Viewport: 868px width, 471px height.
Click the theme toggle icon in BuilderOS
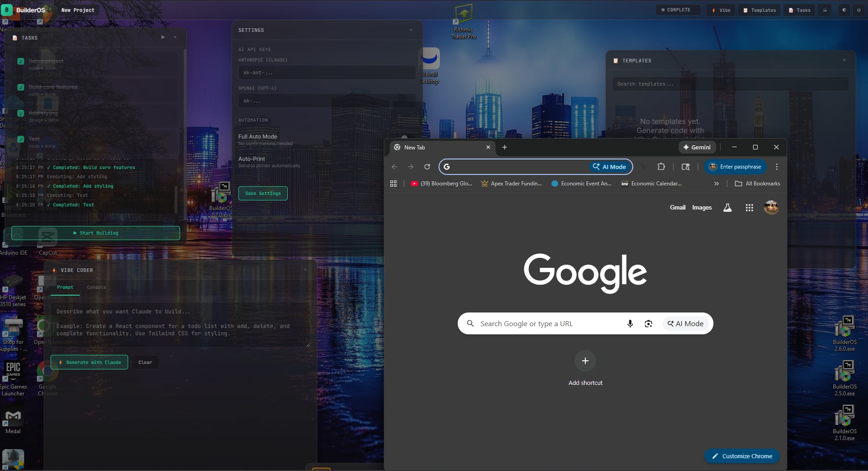pos(844,10)
